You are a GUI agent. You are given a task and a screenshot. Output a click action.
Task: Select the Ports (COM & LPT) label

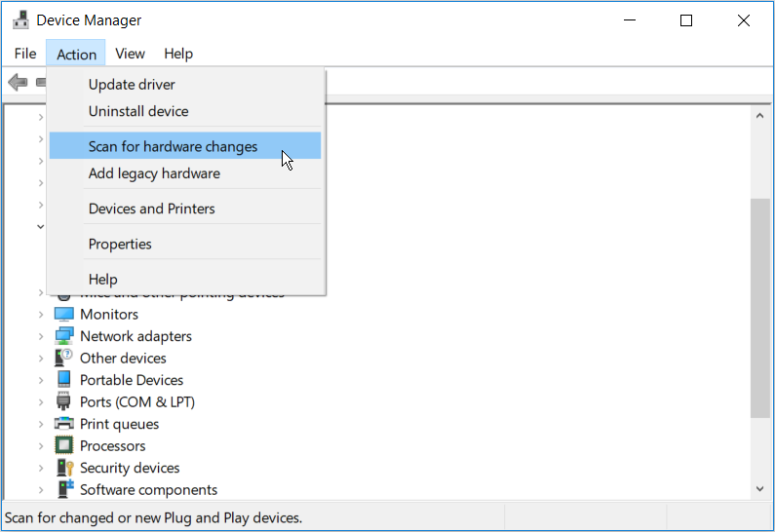point(137,402)
